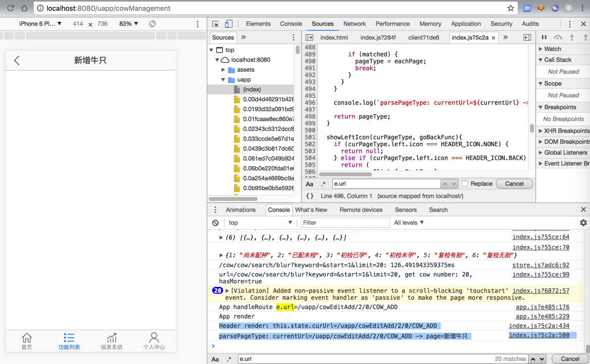The height and width of the screenshot is (364, 590).
Task: Enable the Replace checkbox
Action: 465,184
